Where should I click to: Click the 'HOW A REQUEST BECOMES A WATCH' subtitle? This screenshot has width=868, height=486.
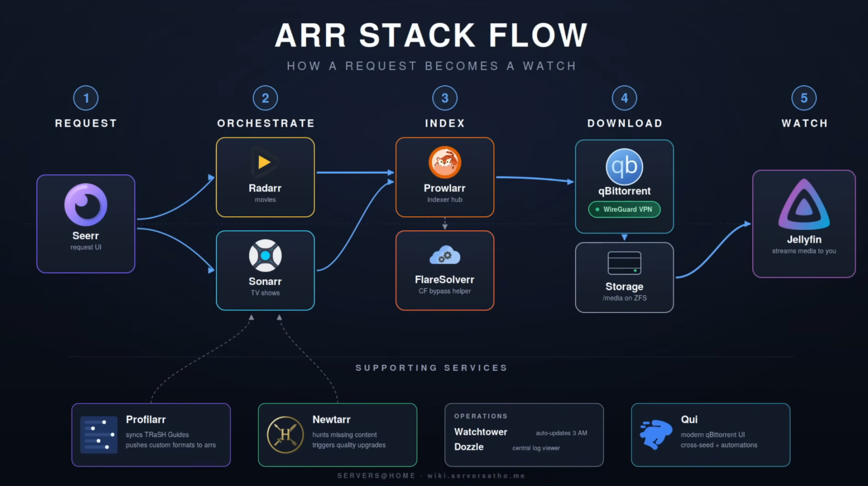(x=431, y=66)
